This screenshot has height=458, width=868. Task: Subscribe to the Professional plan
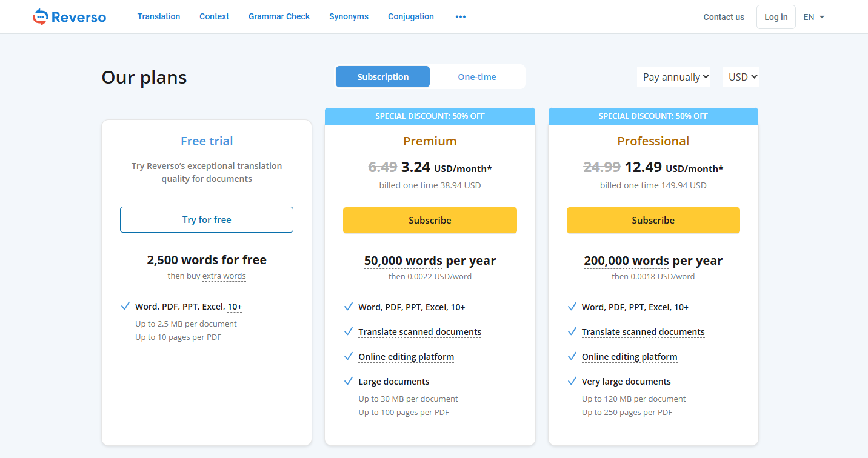[653, 221]
